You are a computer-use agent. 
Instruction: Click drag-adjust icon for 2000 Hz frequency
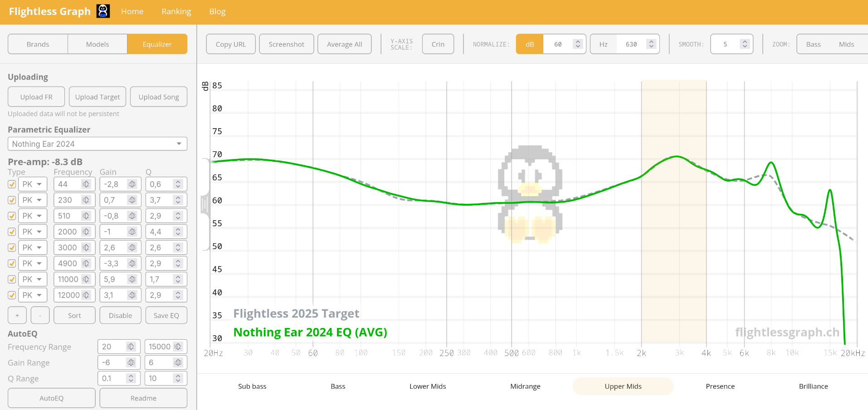pyautogui.click(x=86, y=232)
